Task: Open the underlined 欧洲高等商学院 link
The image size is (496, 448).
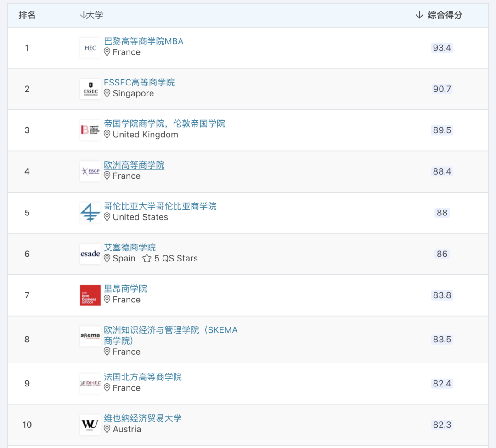Action: point(134,165)
